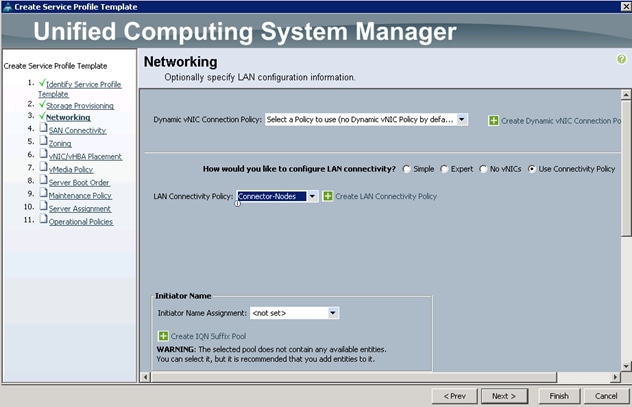632x407 pixels.
Task: Select the Simple LAN connectivity option
Action: coord(406,169)
